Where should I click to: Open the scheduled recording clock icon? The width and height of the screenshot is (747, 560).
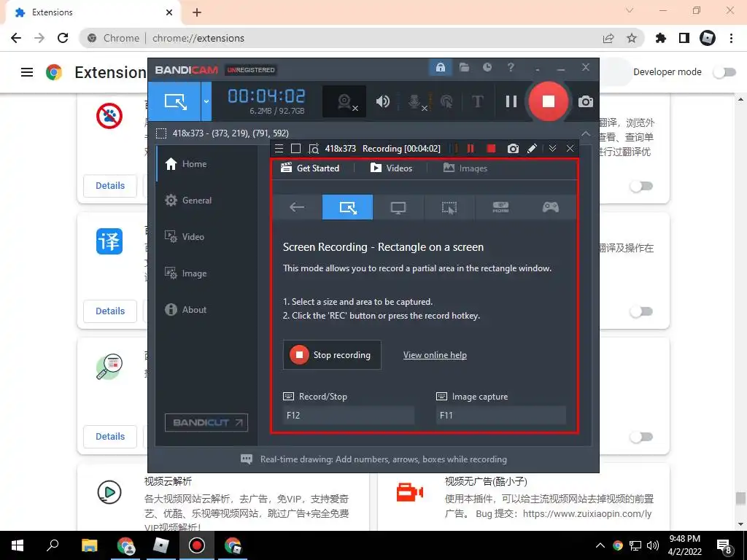click(x=487, y=67)
